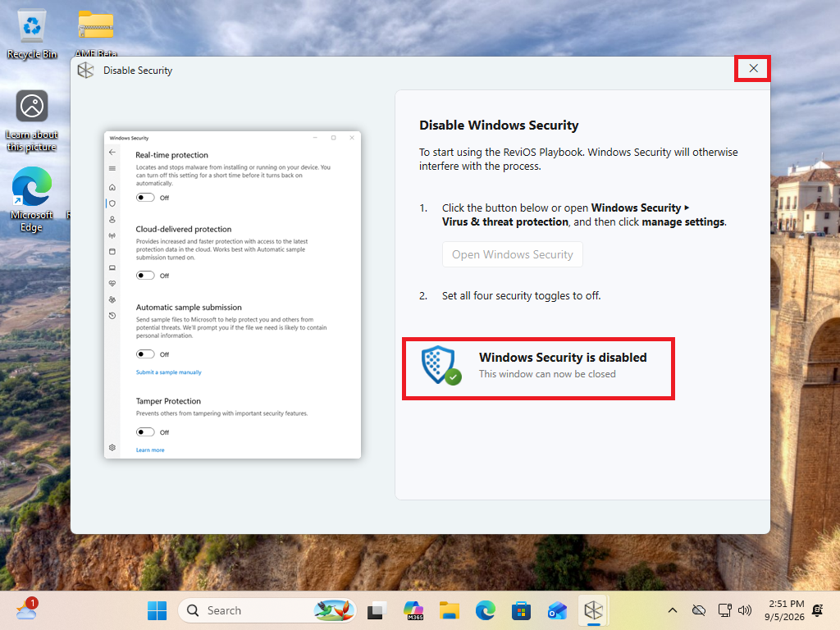This screenshot has height=630, width=840.
Task: Open Outlook from the taskbar
Action: click(557, 610)
